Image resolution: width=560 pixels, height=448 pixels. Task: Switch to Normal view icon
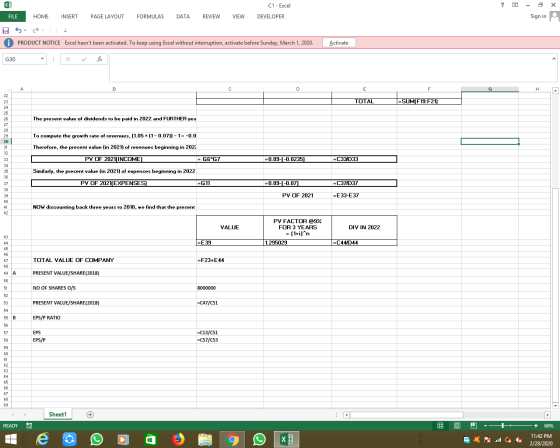pos(440,425)
